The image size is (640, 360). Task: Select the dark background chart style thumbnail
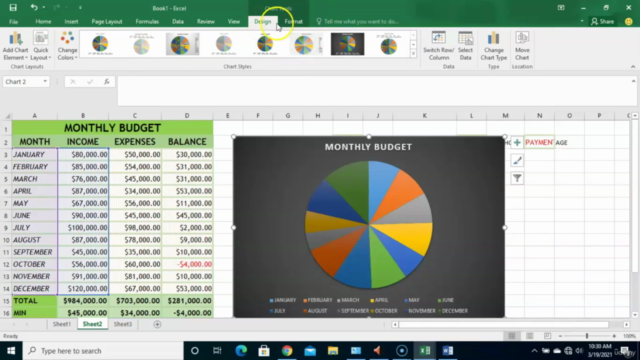coord(347,44)
